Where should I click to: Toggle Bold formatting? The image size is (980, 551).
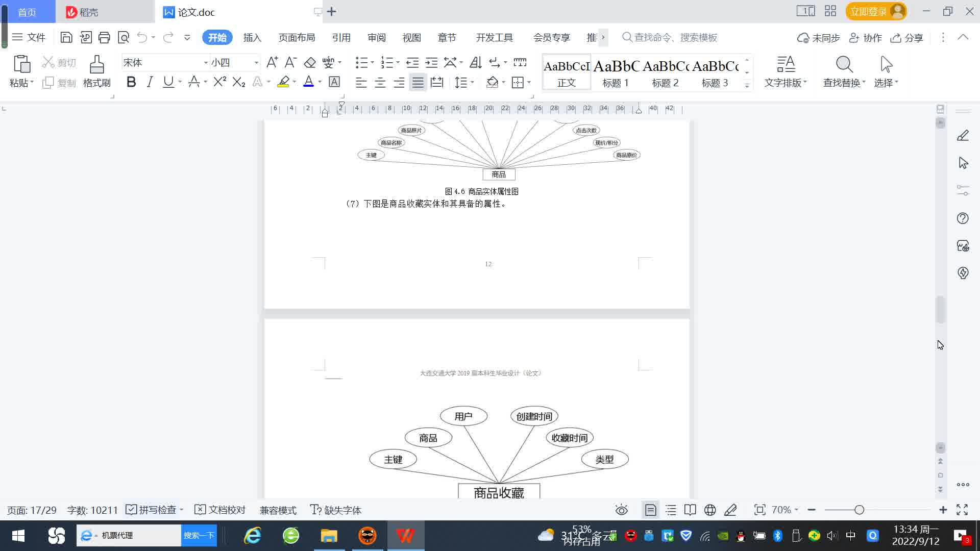(131, 82)
